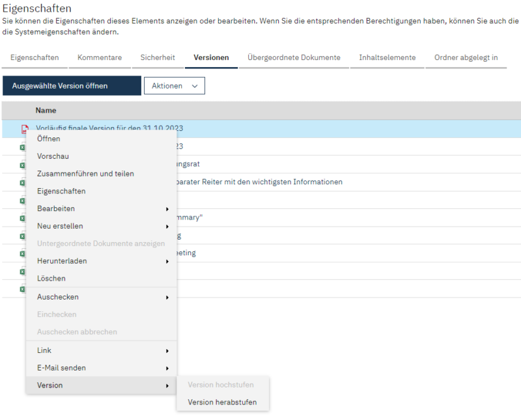521x420 pixels.
Task: Choose Löschen from the context menu
Action: [51, 279]
